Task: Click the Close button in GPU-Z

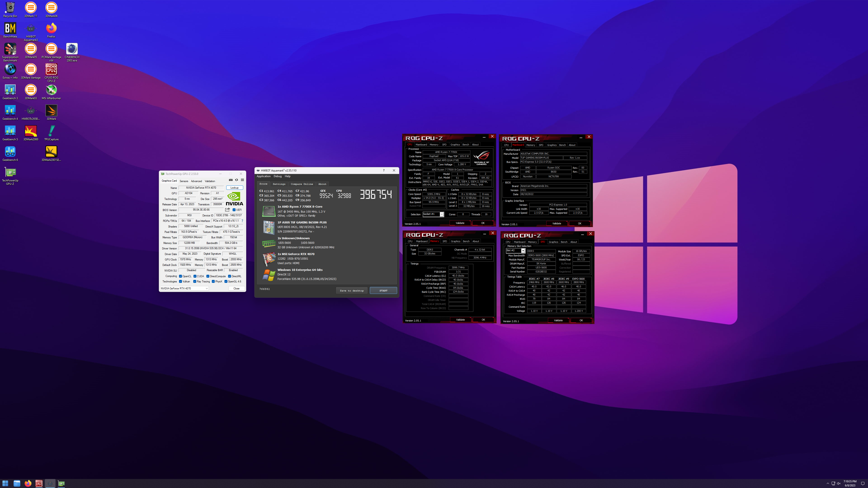Action: 236,289
